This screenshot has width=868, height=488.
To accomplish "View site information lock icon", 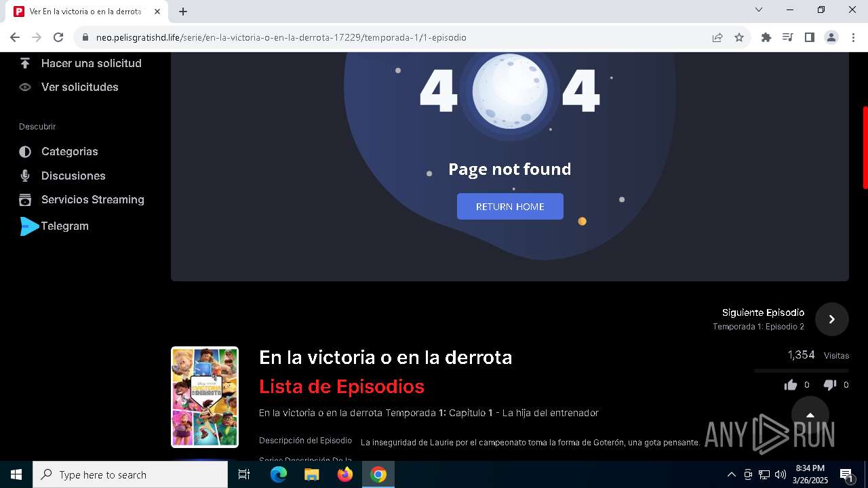I will tap(85, 37).
